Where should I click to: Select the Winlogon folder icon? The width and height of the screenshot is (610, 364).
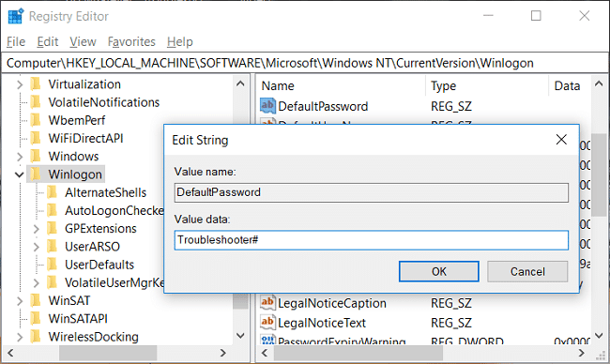[x=36, y=174]
